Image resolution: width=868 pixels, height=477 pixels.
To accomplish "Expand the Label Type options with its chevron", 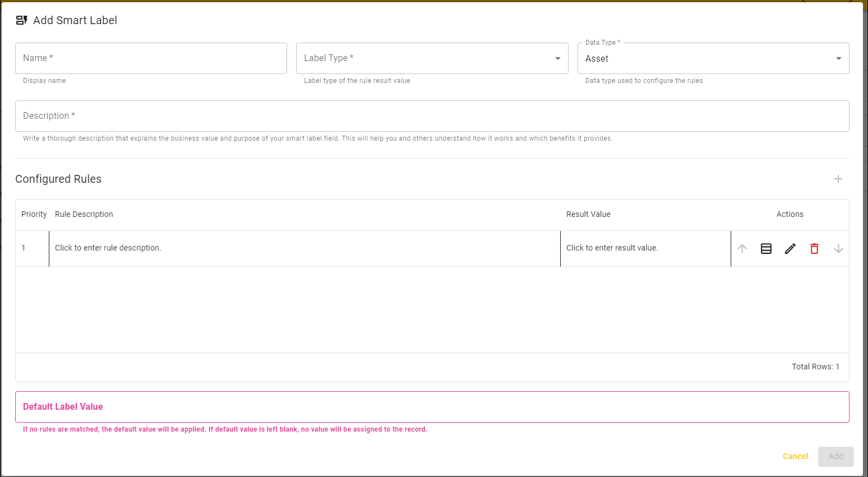I will pyautogui.click(x=557, y=58).
